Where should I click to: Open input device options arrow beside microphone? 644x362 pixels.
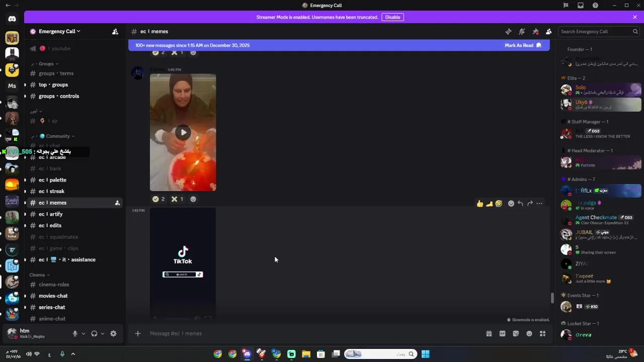pos(84,333)
